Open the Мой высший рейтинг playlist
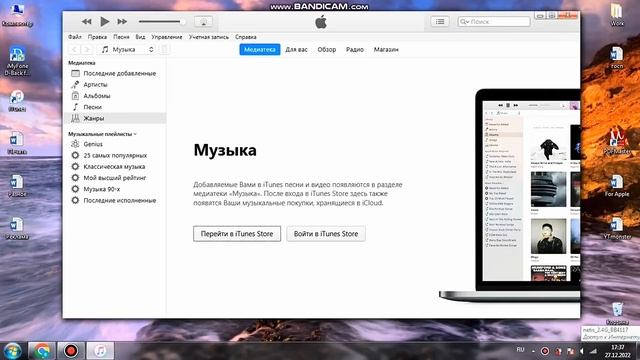The width and height of the screenshot is (640, 360). pos(115,178)
